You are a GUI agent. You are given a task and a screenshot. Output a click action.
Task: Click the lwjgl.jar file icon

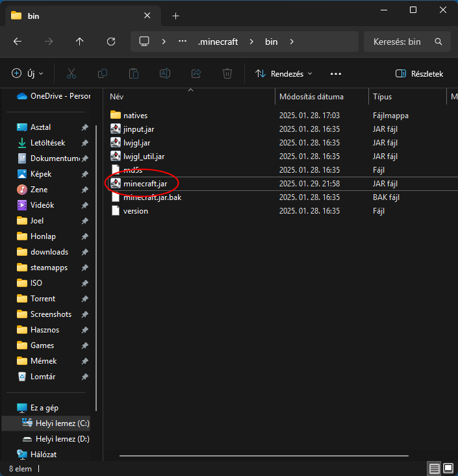click(x=116, y=142)
